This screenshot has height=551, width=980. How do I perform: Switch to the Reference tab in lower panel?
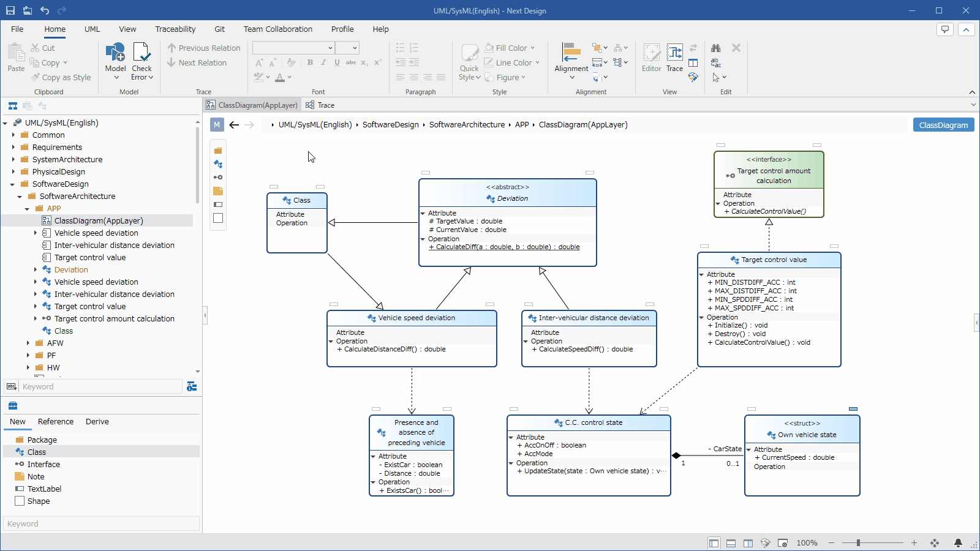(x=56, y=421)
